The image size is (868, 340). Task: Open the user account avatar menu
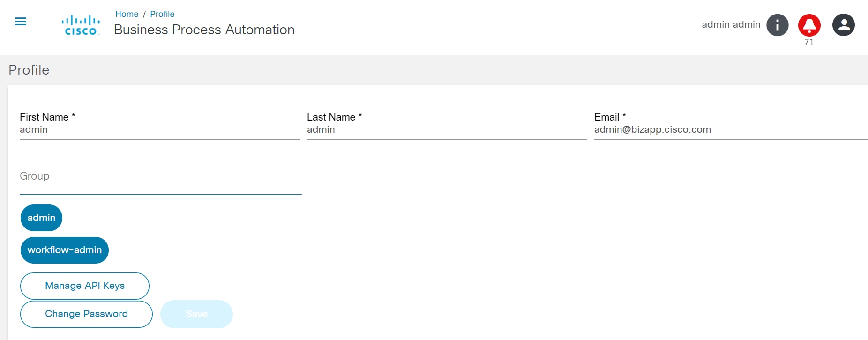coord(843,25)
